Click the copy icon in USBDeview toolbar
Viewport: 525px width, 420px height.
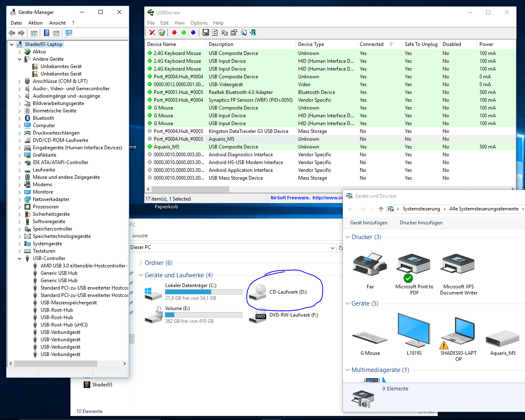[x=224, y=32]
